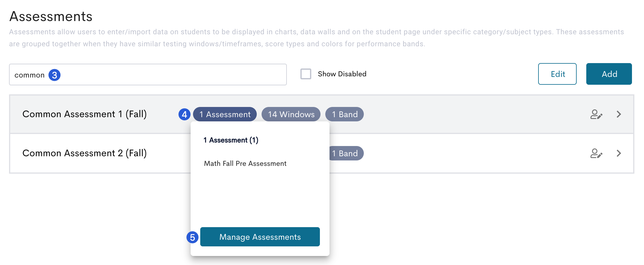Viewport: 644px width, 265px height.
Task: Open 1 Band pill for Common Assessment 1
Action: click(345, 114)
